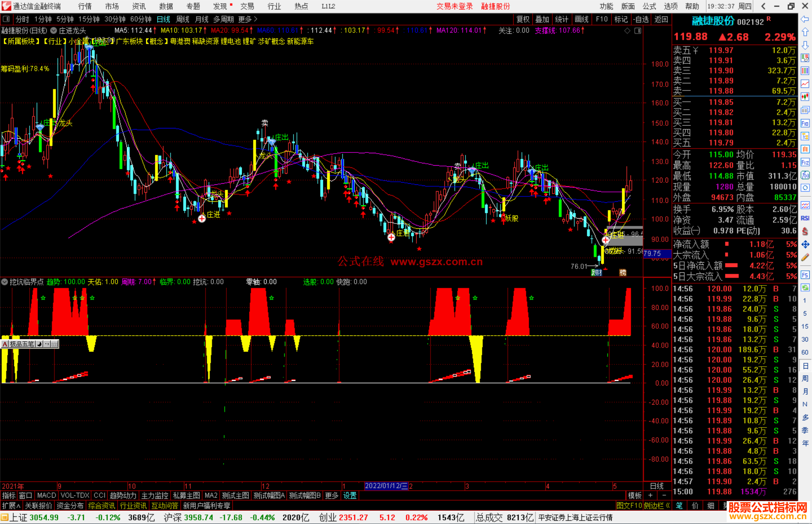The height and width of the screenshot is (524, 812).
Task: Click the four-way move arrows icon
Action: 805,244
